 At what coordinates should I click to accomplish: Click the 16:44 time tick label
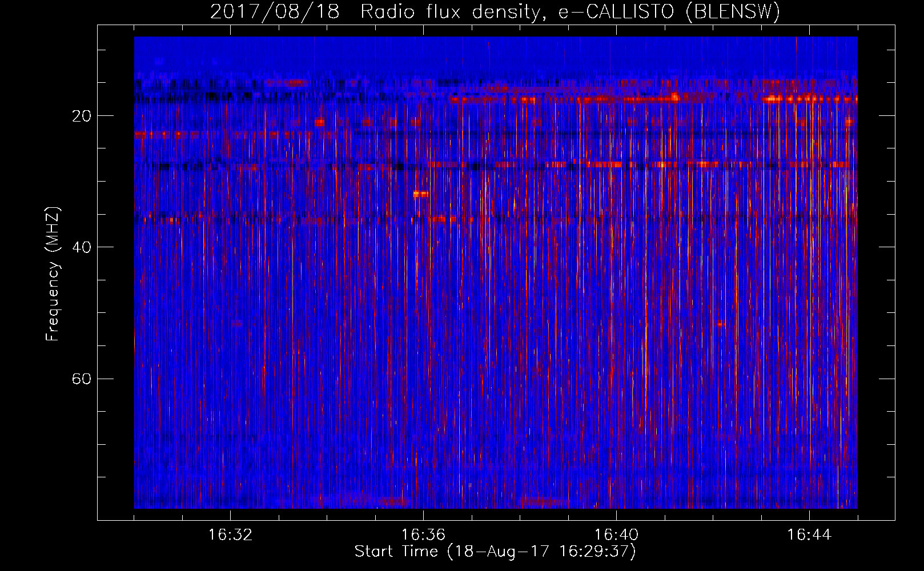(x=809, y=535)
